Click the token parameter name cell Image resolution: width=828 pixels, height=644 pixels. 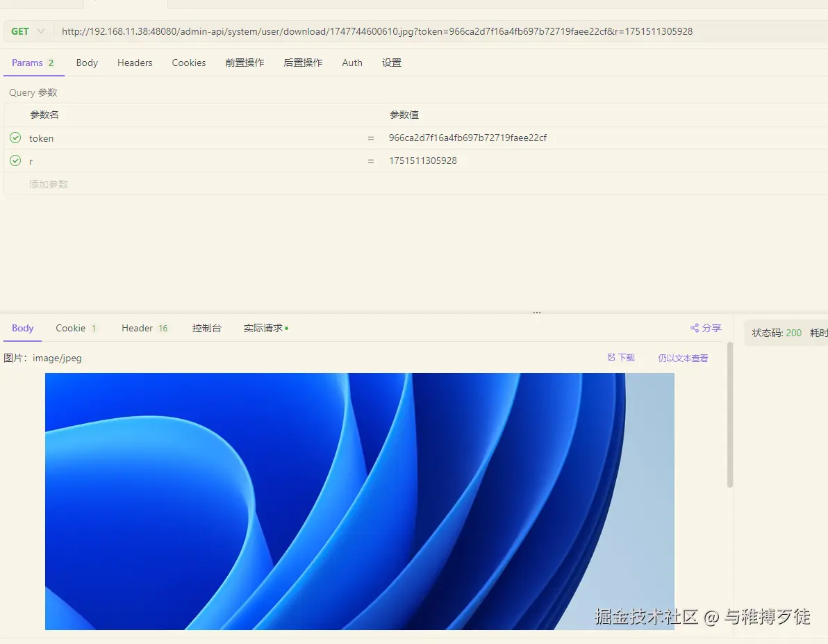[41, 138]
